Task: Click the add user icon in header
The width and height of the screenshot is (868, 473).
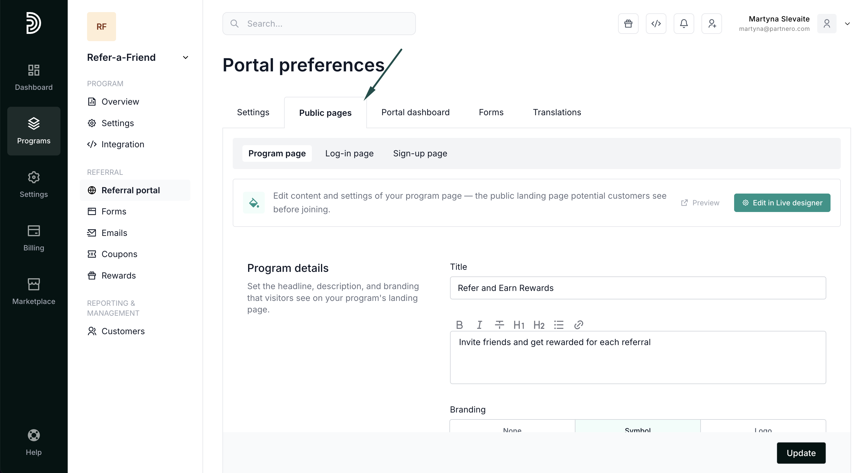Action: pyautogui.click(x=712, y=24)
